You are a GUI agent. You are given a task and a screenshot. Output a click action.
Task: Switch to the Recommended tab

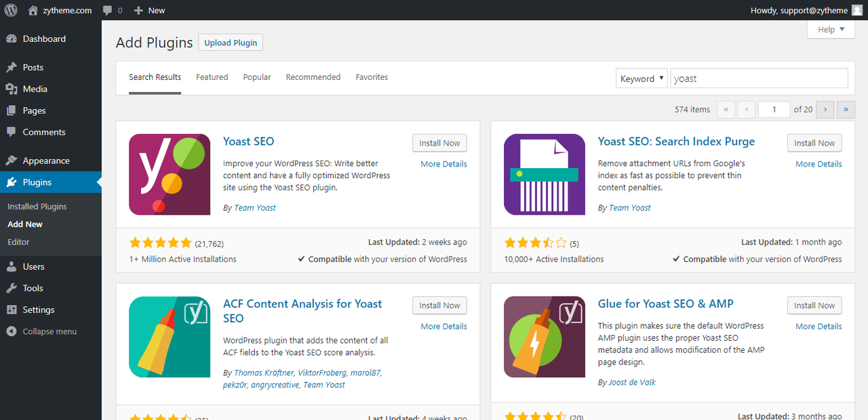coord(313,77)
